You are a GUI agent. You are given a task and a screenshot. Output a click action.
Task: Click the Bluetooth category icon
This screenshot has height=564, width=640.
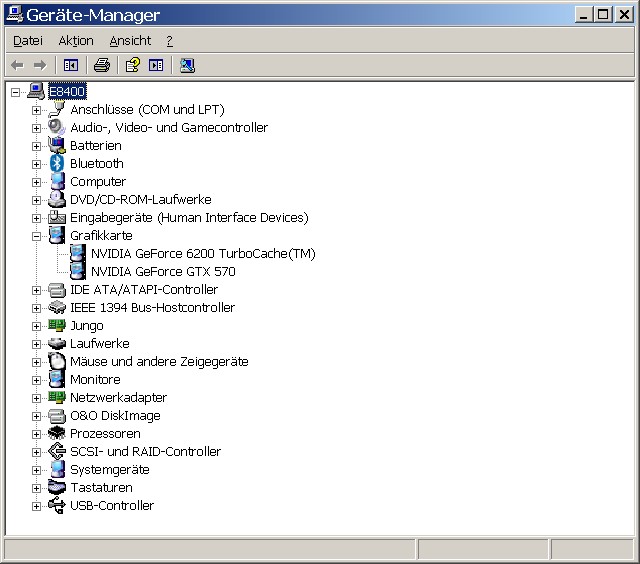click(x=57, y=163)
